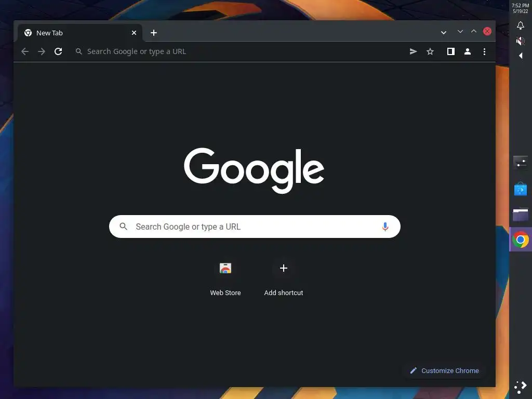Click the search icon in the address bar
This screenshot has height=399, width=532.
point(79,51)
